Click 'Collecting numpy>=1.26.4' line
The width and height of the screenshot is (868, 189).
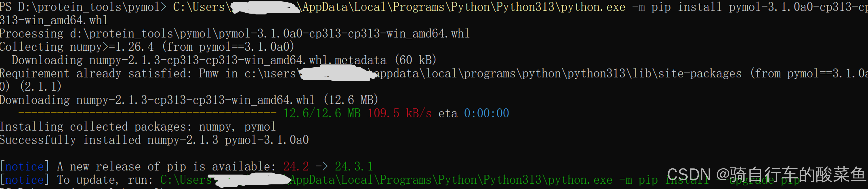[147, 47]
